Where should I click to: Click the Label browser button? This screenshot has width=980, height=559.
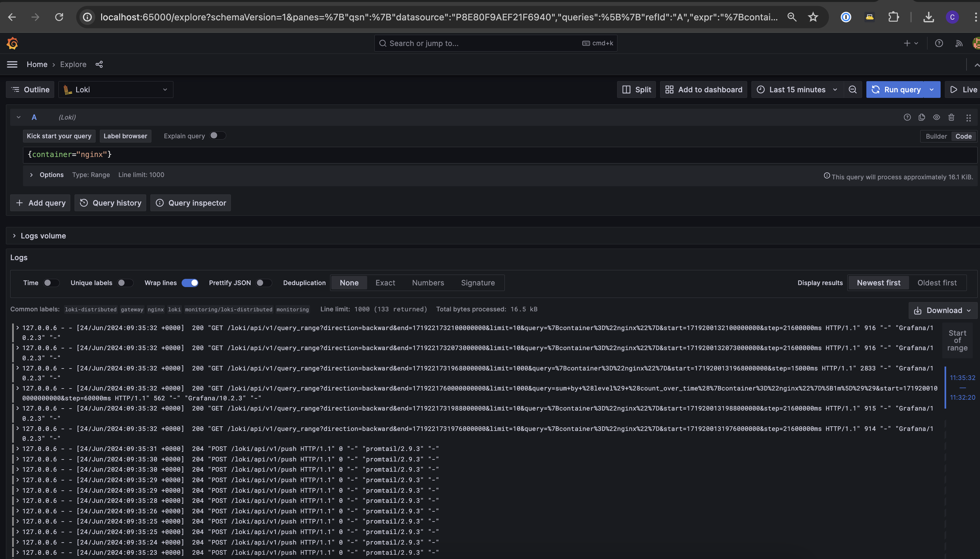[x=125, y=136]
